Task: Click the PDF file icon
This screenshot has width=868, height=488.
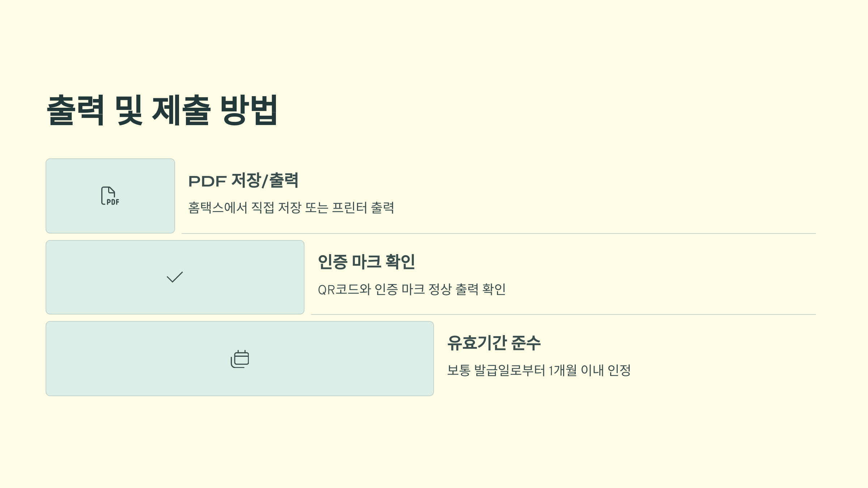Action: [x=110, y=196]
